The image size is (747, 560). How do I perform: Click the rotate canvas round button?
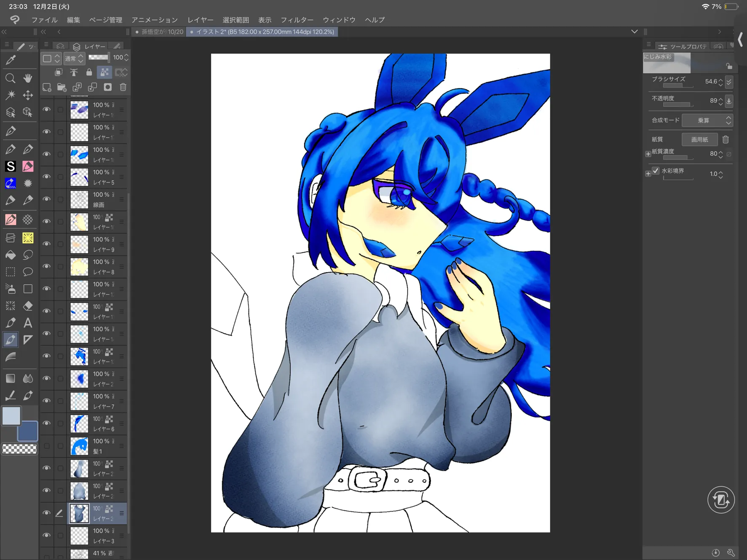pyautogui.click(x=721, y=500)
